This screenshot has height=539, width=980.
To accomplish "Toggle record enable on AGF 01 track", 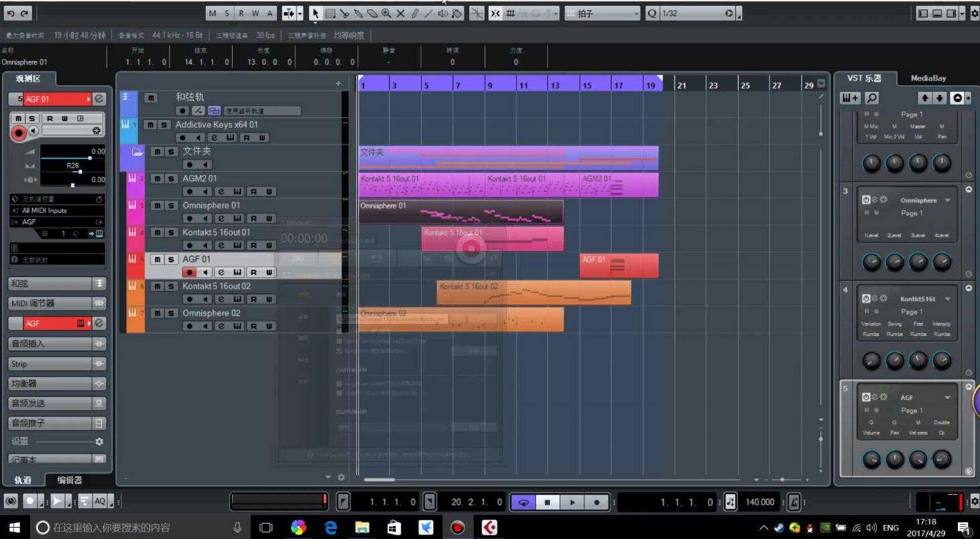I will (x=189, y=272).
